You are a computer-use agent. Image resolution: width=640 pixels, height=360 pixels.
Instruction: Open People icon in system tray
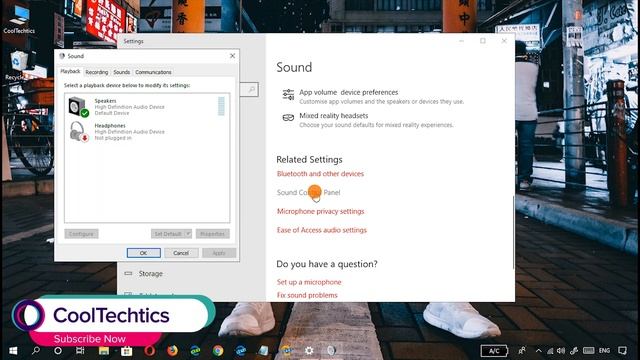(x=522, y=350)
